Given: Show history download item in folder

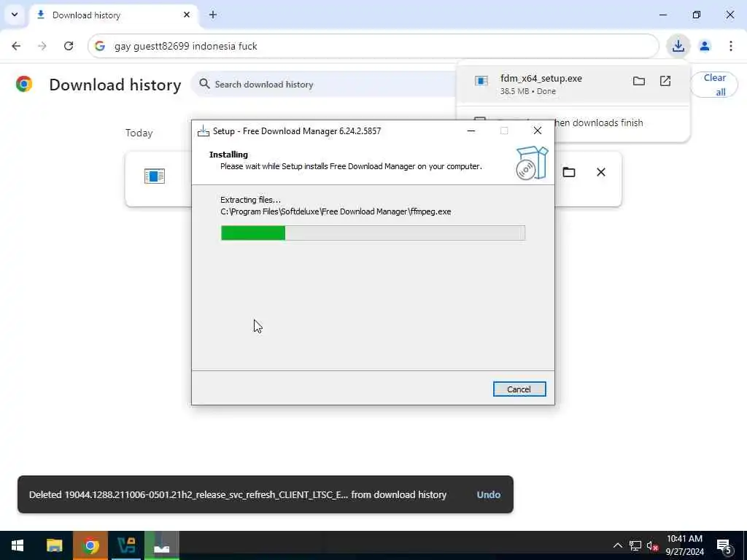Looking at the screenshot, I should point(569,172).
